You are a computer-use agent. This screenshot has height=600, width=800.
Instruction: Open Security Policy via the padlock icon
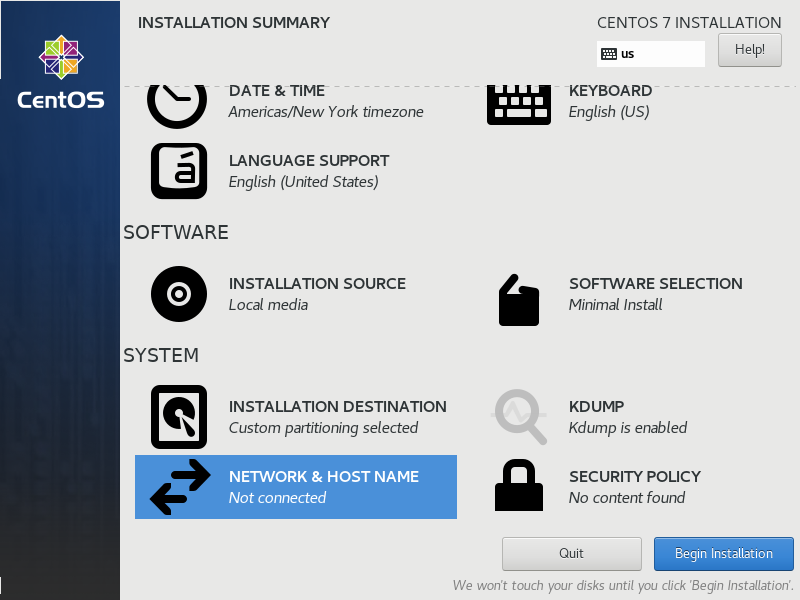point(518,487)
